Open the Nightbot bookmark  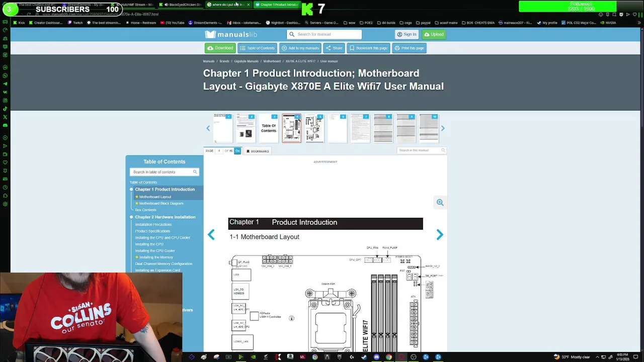coord(283,23)
